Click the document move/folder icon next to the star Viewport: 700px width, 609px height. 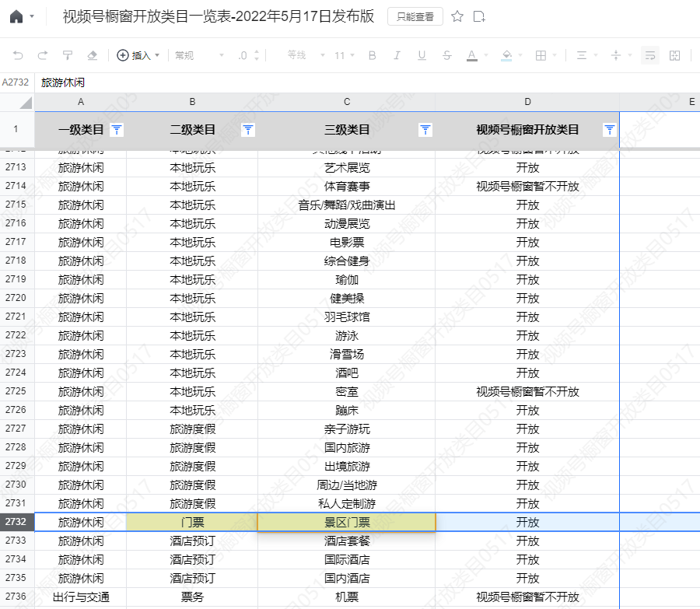coord(479,16)
